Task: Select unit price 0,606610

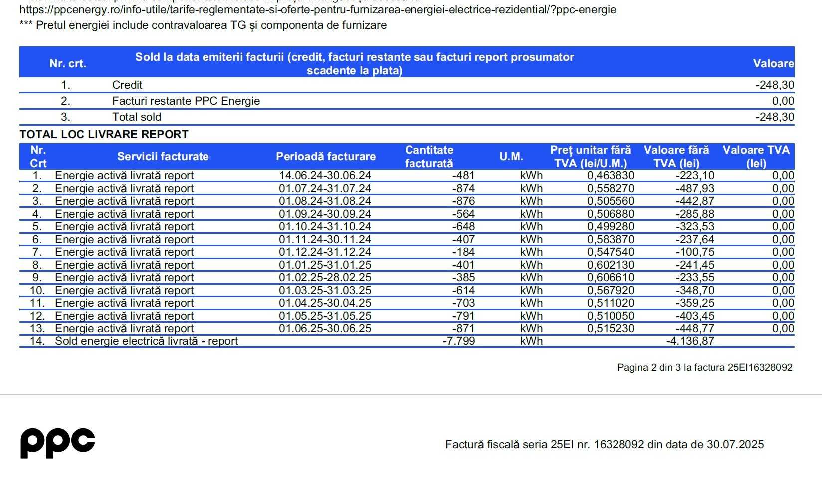Action: coord(611,278)
